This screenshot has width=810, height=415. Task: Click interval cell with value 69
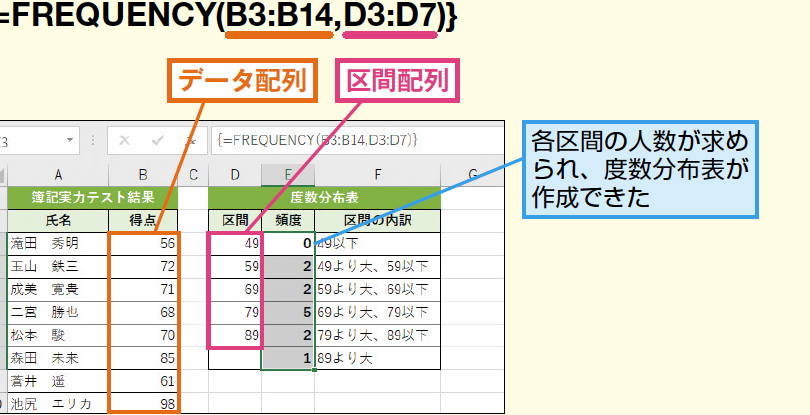[x=235, y=289]
